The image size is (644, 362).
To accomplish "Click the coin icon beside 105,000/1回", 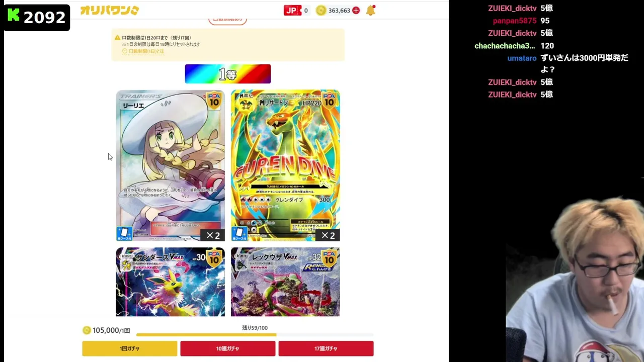I will (x=87, y=330).
